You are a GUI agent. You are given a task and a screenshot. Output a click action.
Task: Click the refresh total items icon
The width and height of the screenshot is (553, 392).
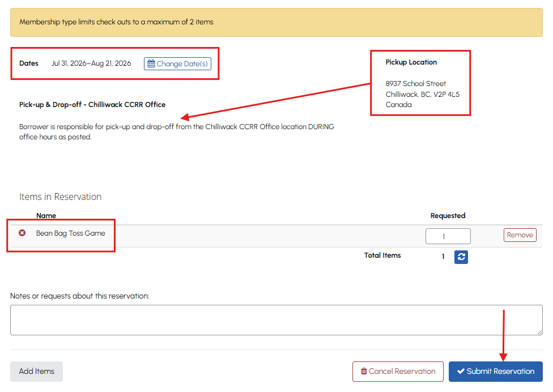[x=461, y=257]
